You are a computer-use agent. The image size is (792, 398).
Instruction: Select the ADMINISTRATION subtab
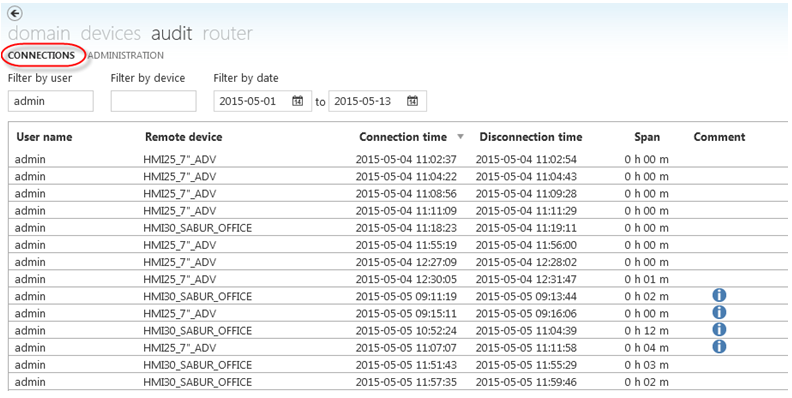(126, 56)
